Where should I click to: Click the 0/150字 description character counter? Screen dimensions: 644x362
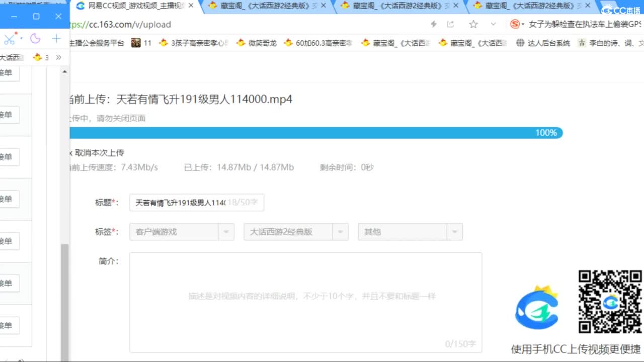pos(460,344)
